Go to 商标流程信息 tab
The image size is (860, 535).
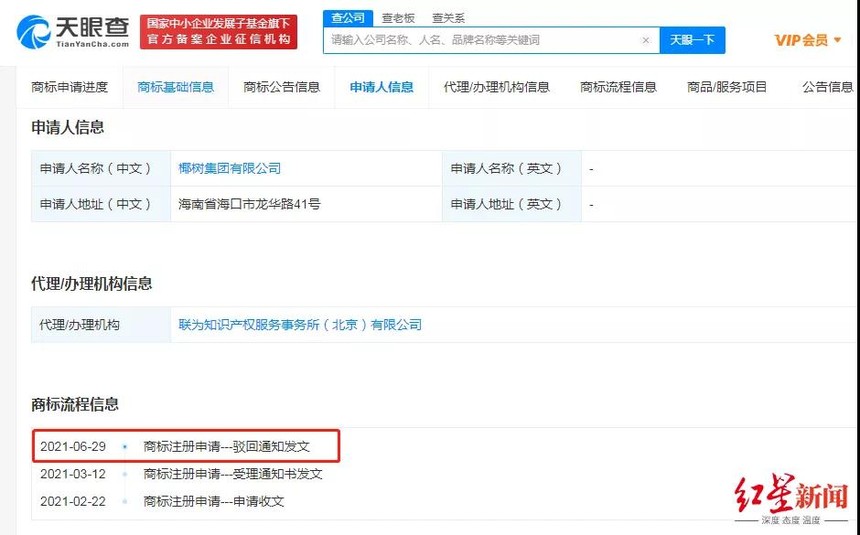[618, 87]
